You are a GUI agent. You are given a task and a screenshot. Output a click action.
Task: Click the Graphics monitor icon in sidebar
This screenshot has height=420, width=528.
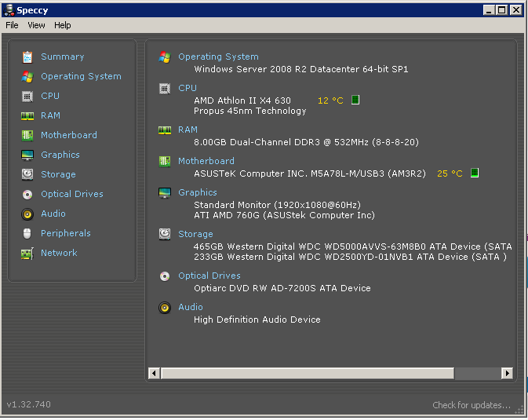coord(27,155)
